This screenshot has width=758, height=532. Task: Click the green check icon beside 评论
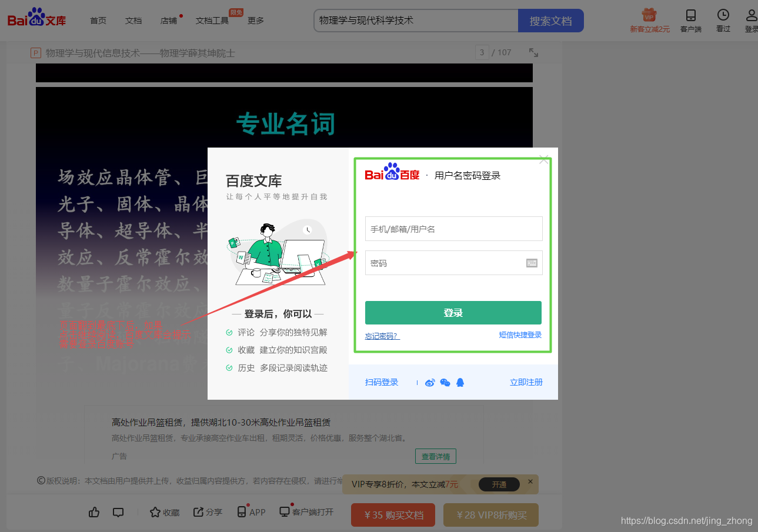[229, 333]
